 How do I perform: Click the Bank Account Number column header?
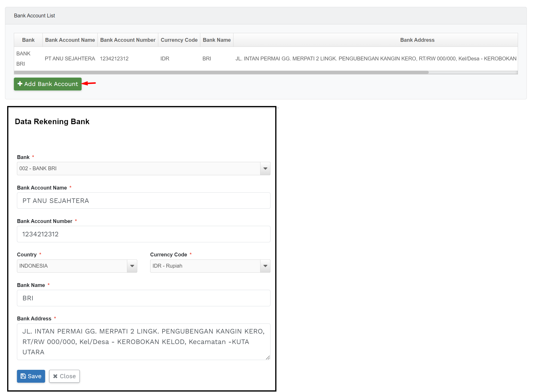click(128, 40)
